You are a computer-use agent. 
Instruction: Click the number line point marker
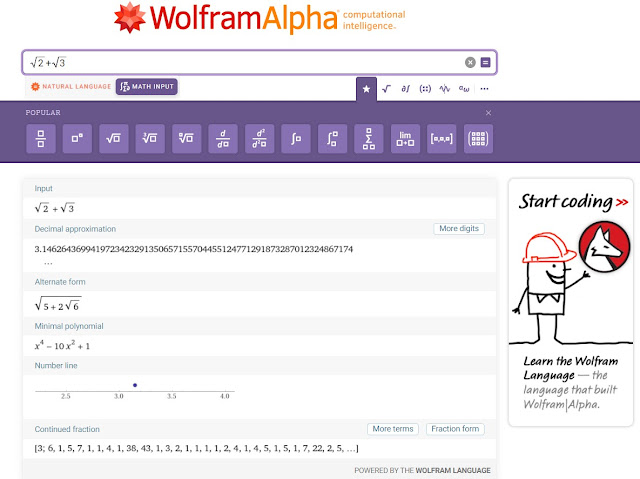coord(135,385)
